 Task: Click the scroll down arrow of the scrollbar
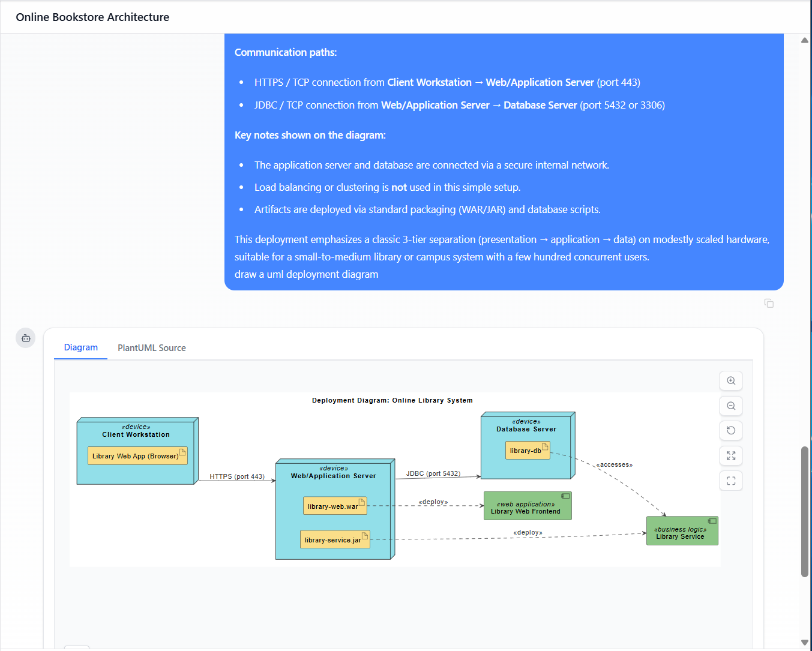point(804,643)
